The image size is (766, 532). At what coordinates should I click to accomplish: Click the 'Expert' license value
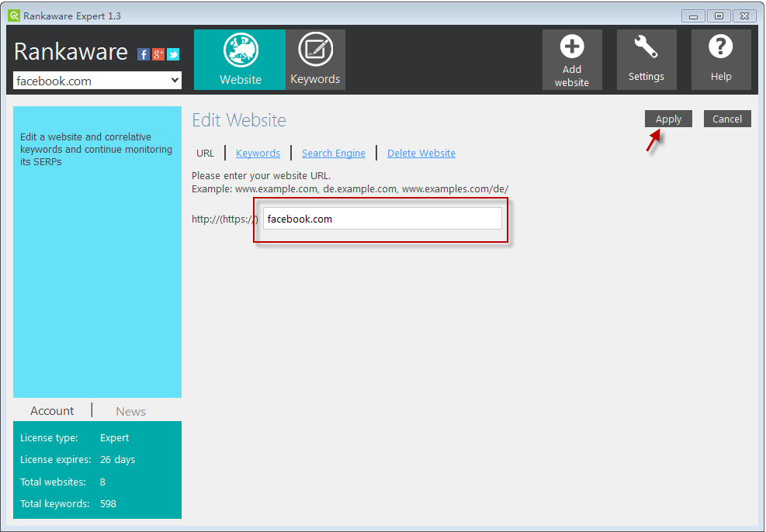114,438
